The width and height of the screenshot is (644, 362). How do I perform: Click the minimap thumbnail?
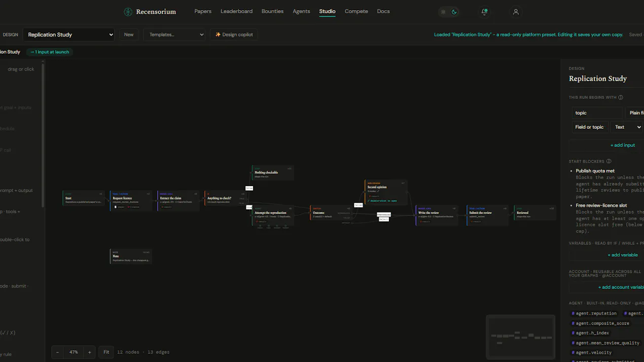tap(521, 337)
